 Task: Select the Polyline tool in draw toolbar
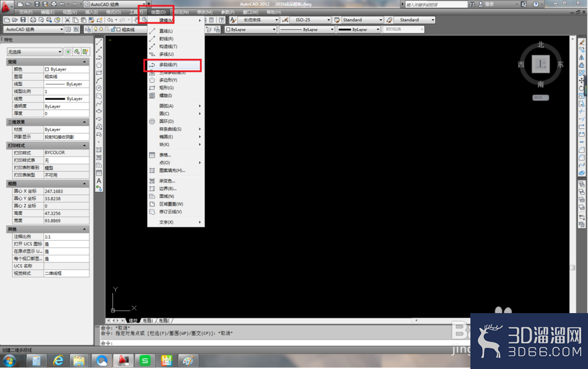click(99, 58)
